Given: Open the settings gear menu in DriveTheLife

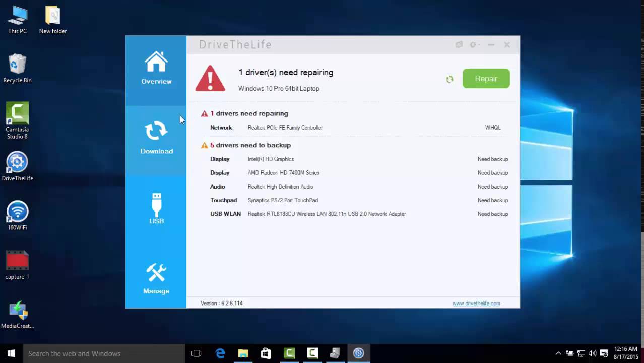Looking at the screenshot, I should [x=473, y=45].
